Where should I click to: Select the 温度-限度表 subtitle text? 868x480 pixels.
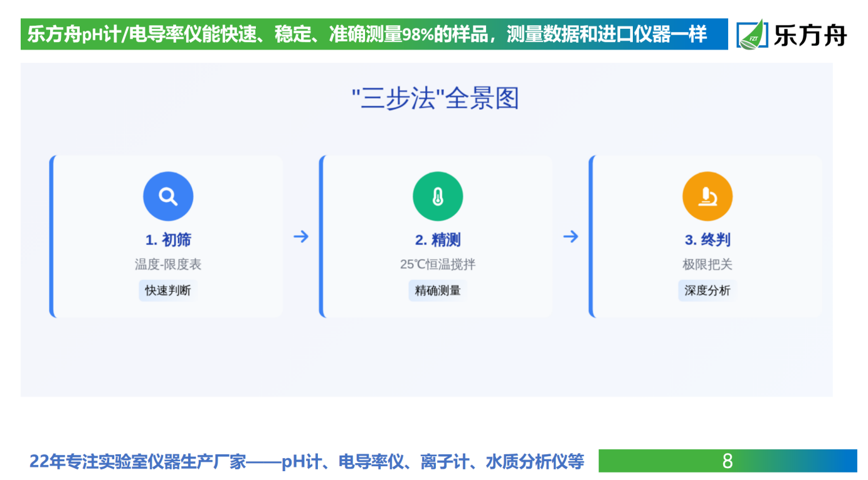click(x=168, y=265)
